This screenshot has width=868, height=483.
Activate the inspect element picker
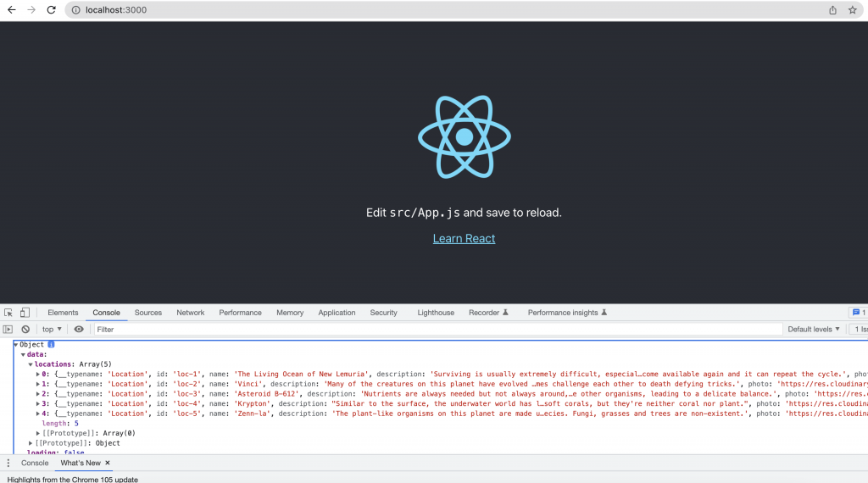[x=8, y=313]
